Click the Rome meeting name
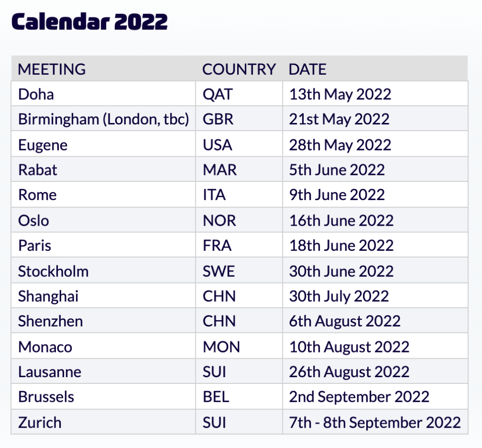This screenshot has width=482, height=448. click(37, 195)
